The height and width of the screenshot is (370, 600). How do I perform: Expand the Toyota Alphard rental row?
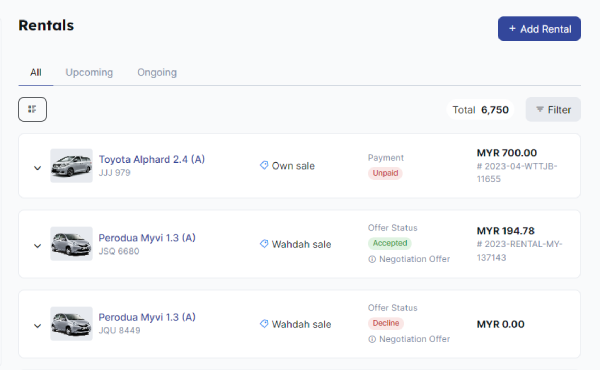pos(38,168)
